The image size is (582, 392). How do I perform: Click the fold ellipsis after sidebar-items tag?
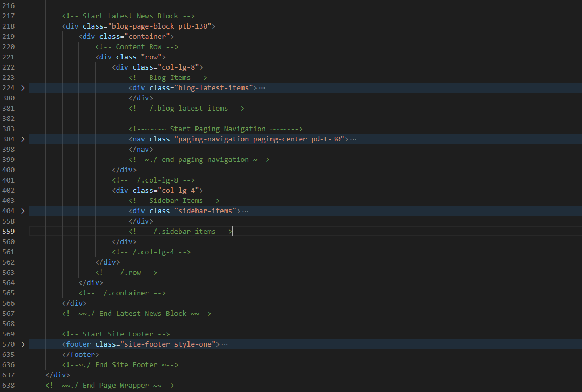(x=246, y=211)
